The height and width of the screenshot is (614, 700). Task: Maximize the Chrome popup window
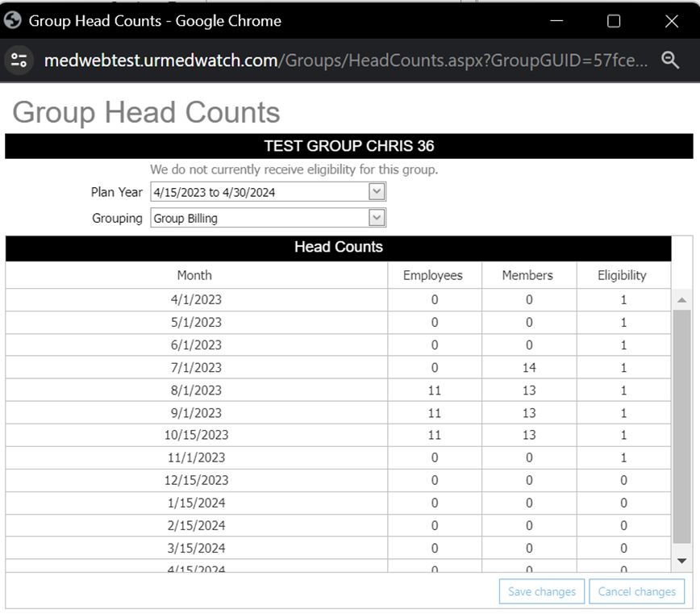pos(614,21)
